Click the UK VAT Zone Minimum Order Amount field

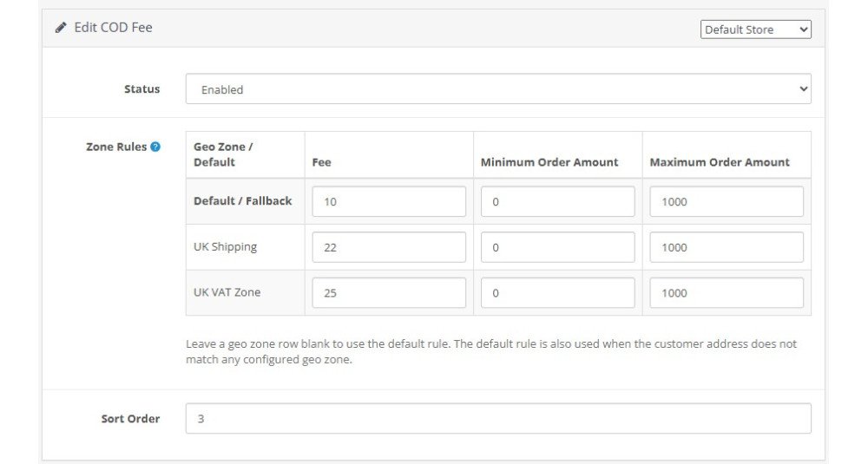pyautogui.click(x=557, y=293)
